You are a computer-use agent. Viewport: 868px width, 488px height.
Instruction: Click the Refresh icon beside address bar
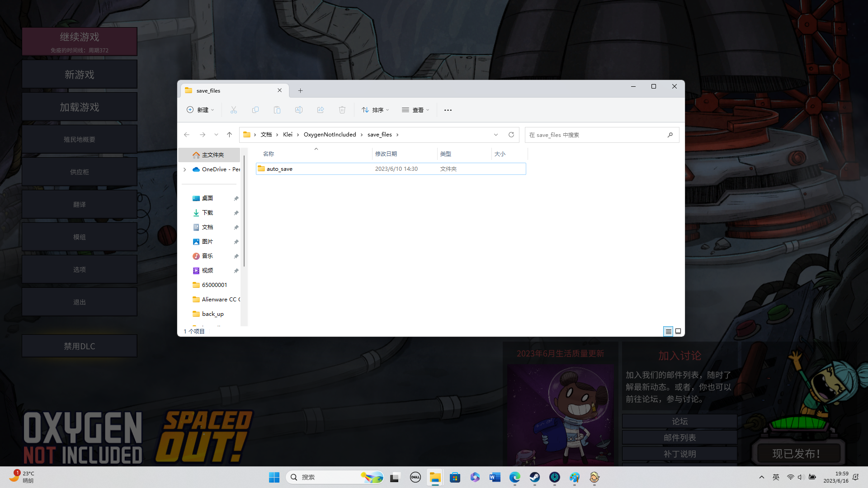[x=511, y=135]
